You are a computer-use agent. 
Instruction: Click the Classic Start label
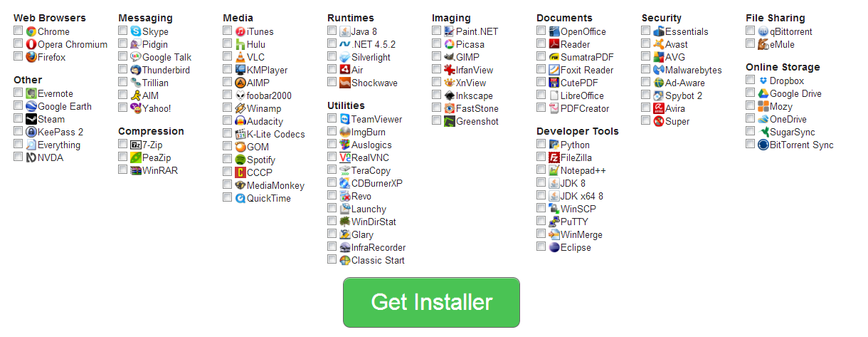pyautogui.click(x=378, y=260)
